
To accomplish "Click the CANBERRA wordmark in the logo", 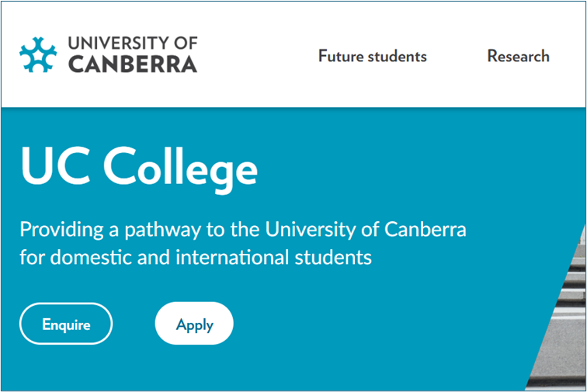I will tap(133, 64).
